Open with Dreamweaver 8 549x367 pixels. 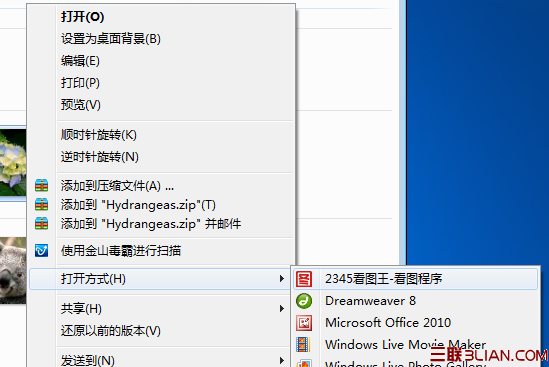pos(416,301)
